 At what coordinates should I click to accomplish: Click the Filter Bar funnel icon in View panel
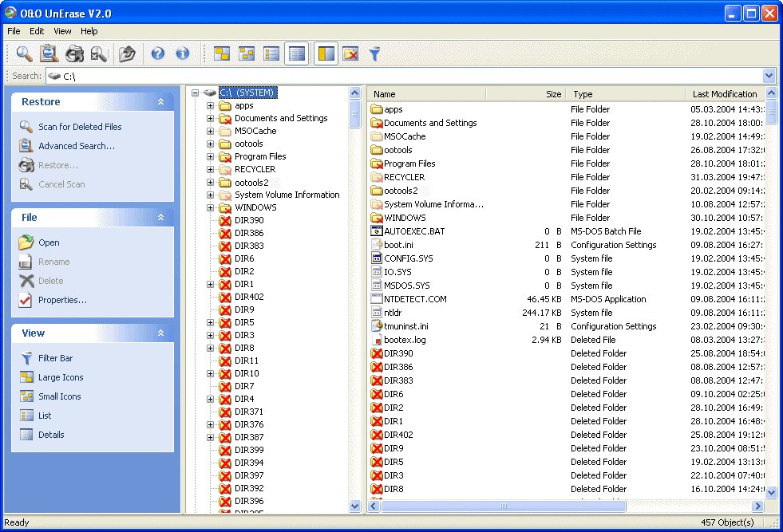(x=26, y=358)
